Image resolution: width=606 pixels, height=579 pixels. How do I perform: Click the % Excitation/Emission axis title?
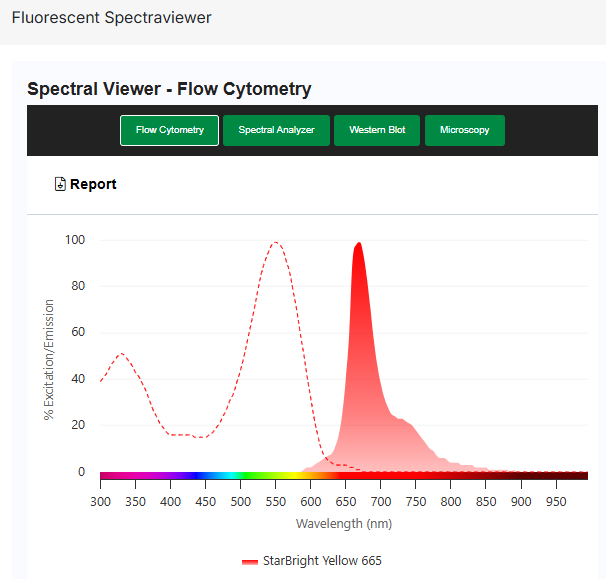coord(49,360)
